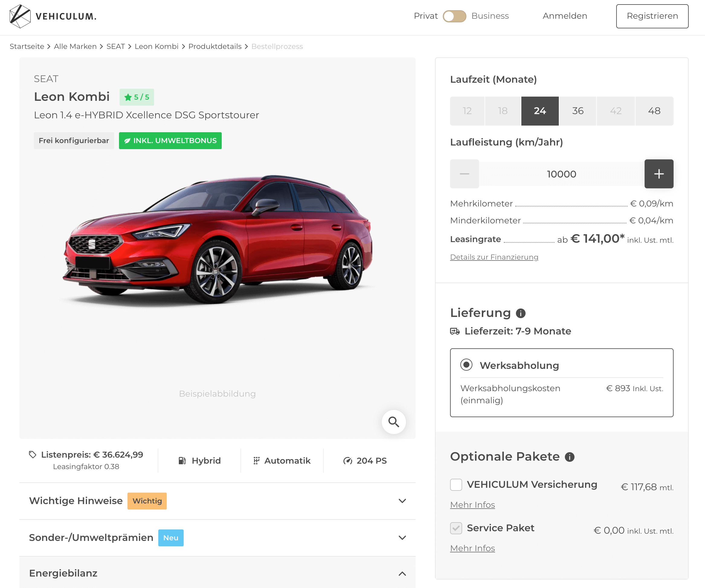Click the '€ 893 Inkl. Ust.' pickup cost
705x588 pixels.
(x=635, y=388)
